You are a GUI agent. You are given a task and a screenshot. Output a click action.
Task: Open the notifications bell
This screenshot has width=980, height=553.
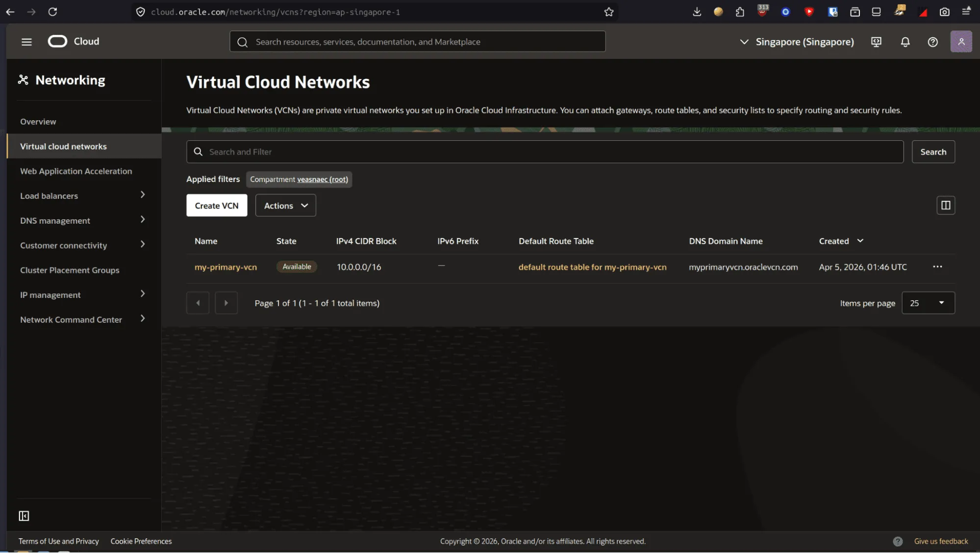click(x=905, y=42)
